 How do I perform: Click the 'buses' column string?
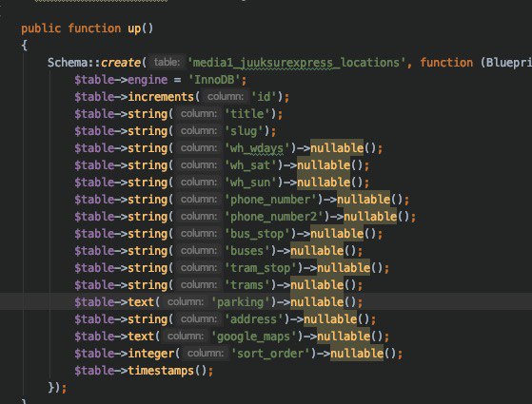[x=247, y=251]
